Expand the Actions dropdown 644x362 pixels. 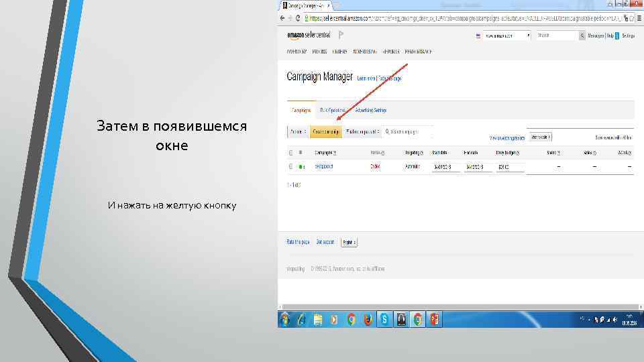[298, 132]
